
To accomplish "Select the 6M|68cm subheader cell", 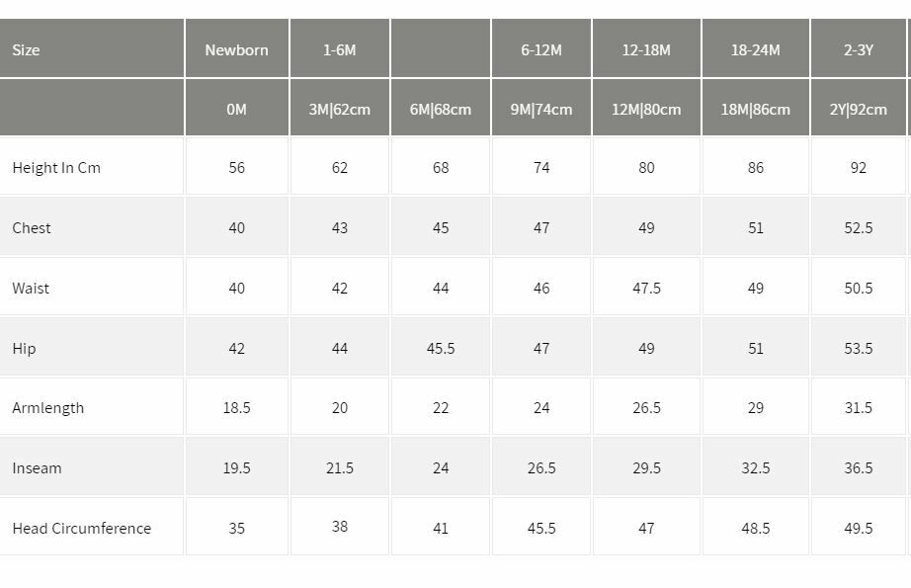I will tap(441, 109).
